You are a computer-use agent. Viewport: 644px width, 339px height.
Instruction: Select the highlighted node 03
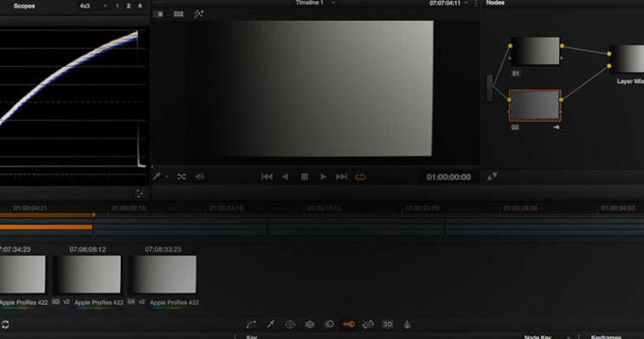pyautogui.click(x=536, y=105)
